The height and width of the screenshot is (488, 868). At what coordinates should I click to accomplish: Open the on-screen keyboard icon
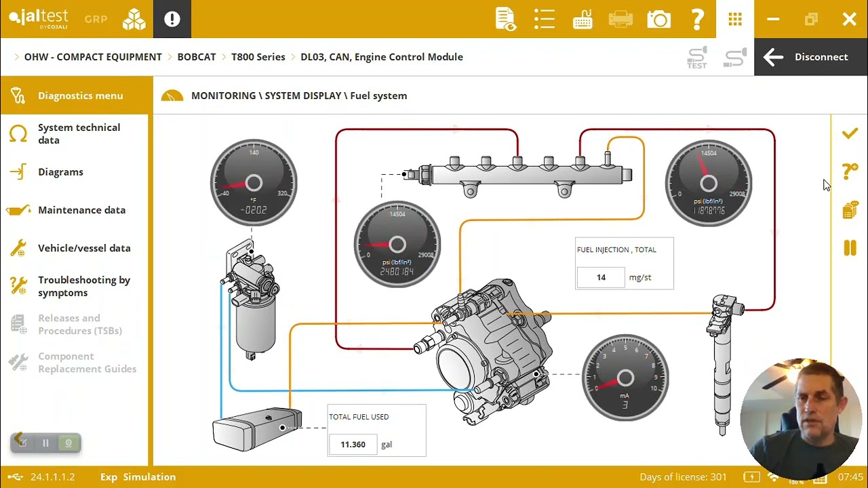pos(583,19)
